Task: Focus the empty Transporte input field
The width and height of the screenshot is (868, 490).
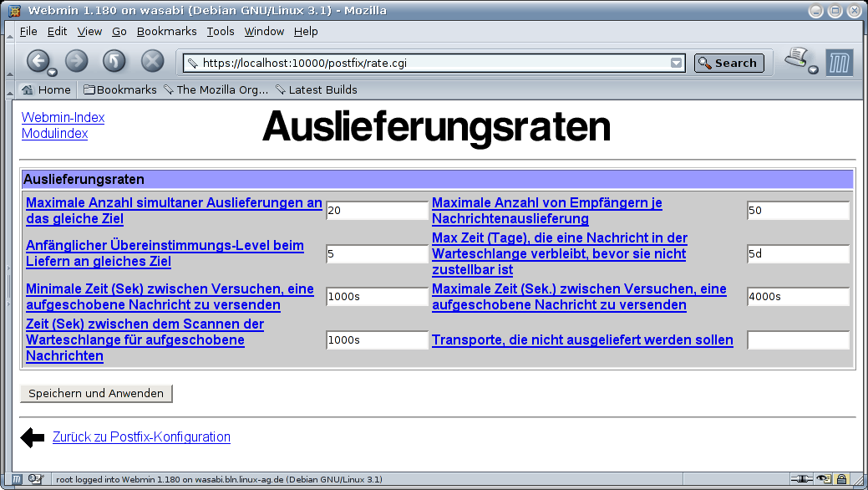Action: (798, 339)
